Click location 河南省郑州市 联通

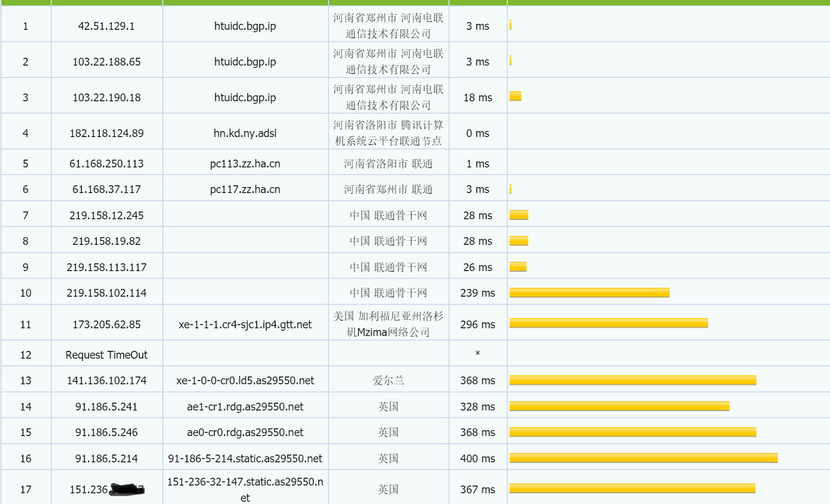(388, 189)
